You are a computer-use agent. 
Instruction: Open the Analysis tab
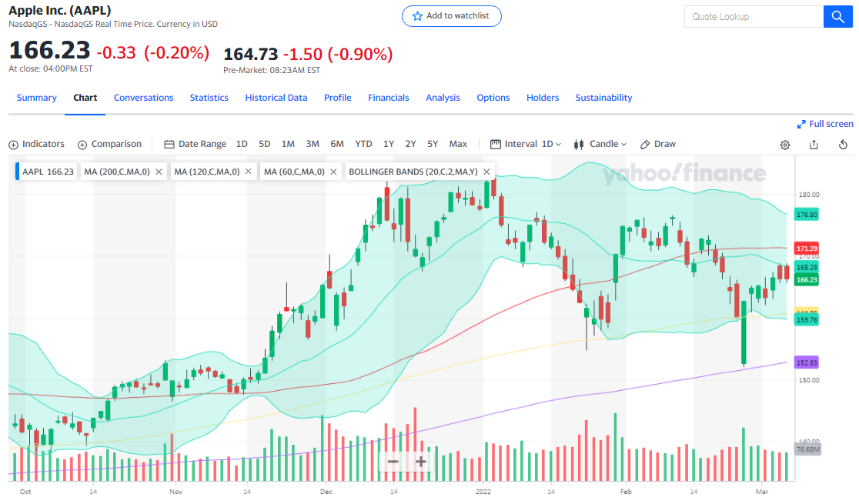point(443,98)
